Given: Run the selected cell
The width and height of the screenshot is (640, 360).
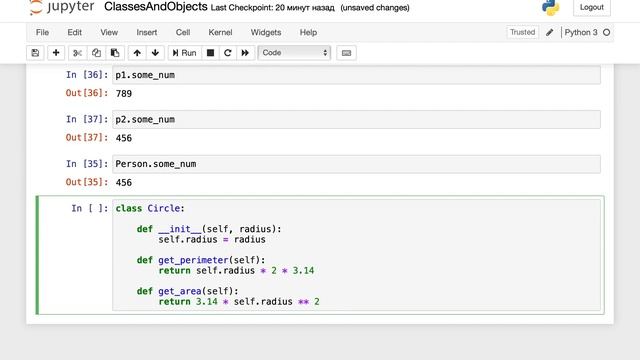Looking at the screenshot, I should point(184,53).
